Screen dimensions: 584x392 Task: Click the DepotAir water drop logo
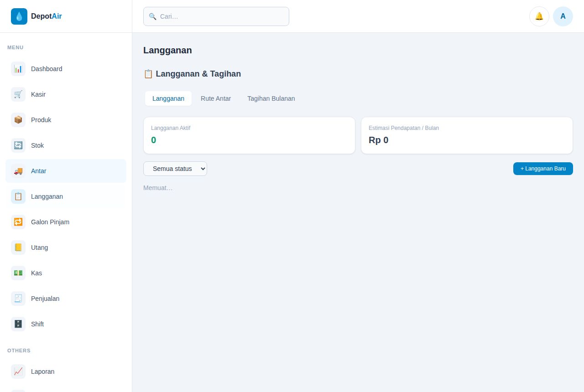pyautogui.click(x=19, y=16)
